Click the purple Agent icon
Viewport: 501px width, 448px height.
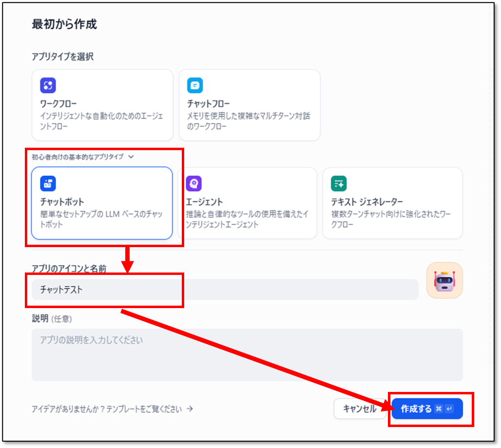[193, 183]
